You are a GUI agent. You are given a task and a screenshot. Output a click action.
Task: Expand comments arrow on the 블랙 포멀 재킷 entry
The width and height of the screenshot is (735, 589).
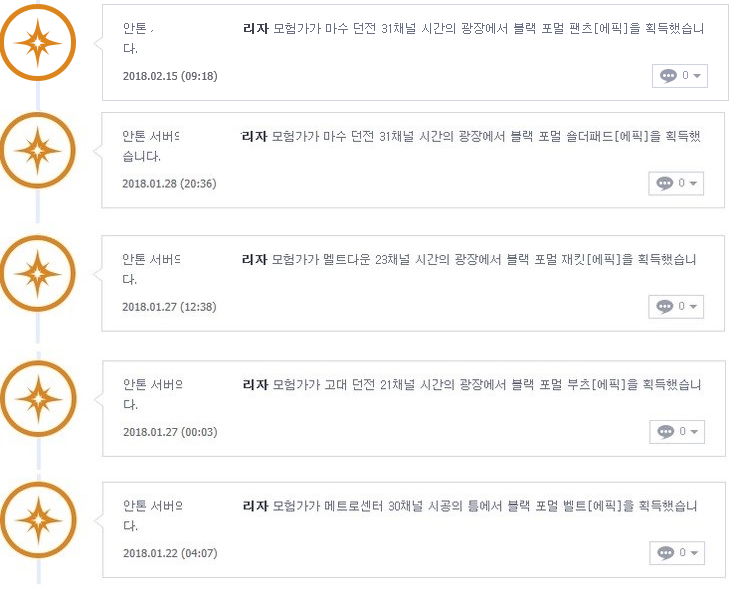pyautogui.click(x=693, y=306)
